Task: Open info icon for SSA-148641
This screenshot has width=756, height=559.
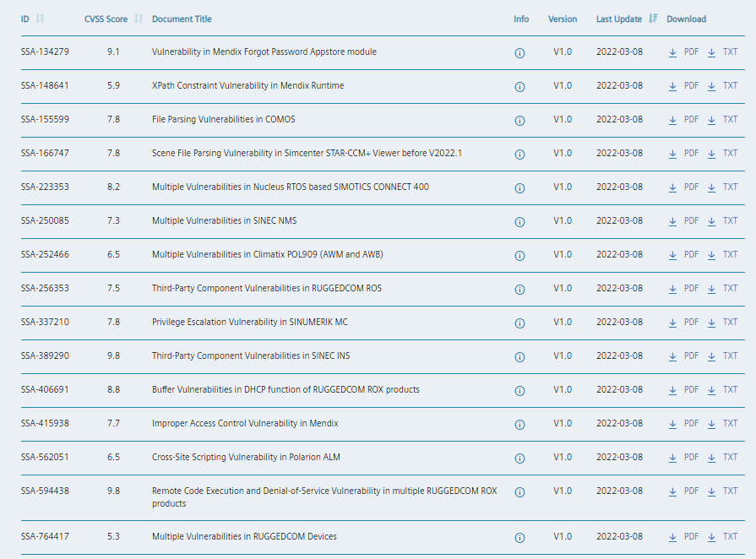Action: [x=519, y=87]
